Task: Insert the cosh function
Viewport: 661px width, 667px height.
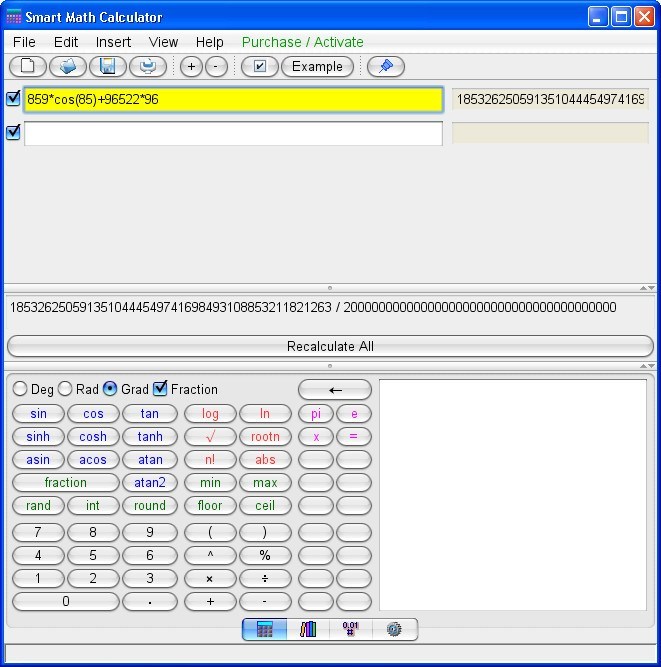Action: pyautogui.click(x=93, y=436)
